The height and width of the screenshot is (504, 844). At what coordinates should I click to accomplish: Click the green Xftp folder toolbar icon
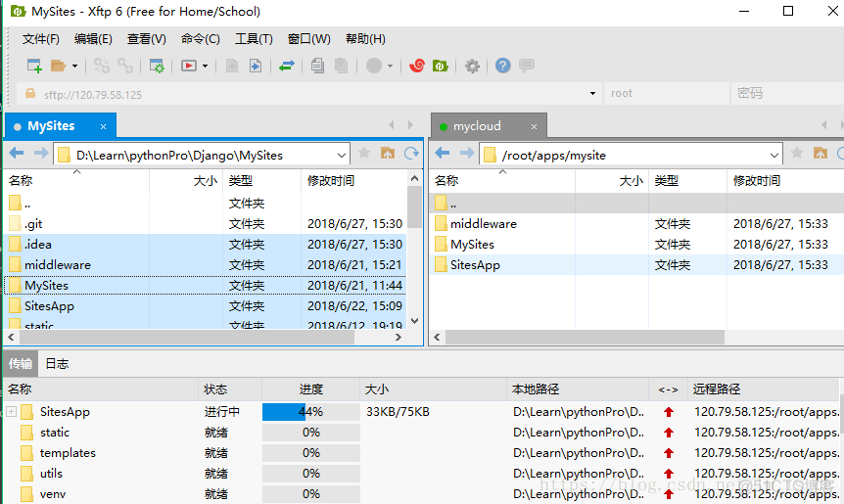[441, 66]
